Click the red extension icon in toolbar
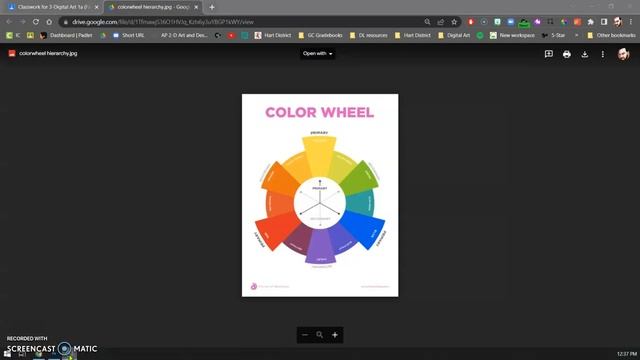This screenshot has height=360, width=640. click(471, 22)
